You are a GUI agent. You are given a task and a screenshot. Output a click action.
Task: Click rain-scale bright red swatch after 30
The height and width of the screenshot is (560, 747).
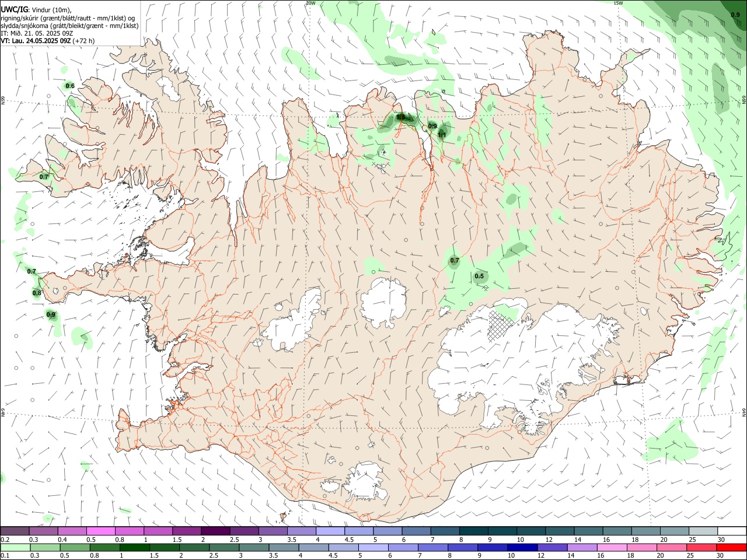(x=730, y=547)
